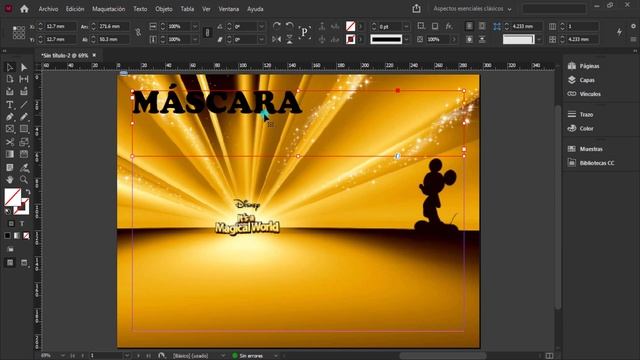The image size is (640, 360).
Task: Open the stroke weight dropdown
Action: point(406,27)
